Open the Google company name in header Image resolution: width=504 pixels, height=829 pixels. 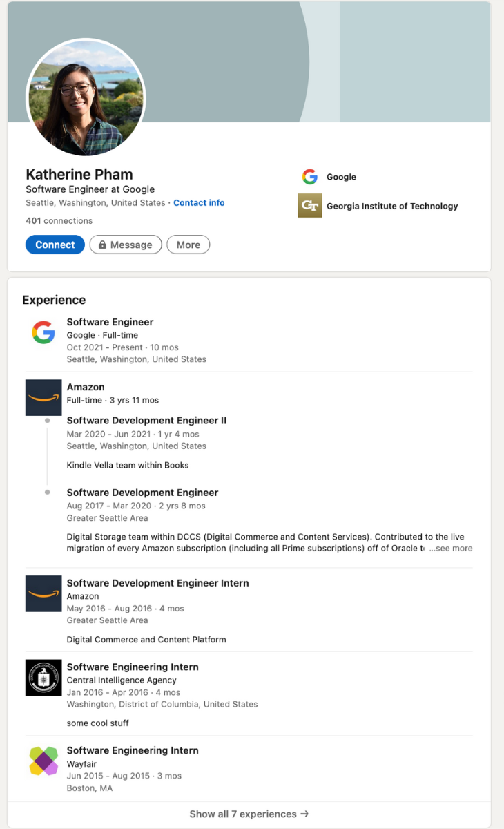click(341, 177)
